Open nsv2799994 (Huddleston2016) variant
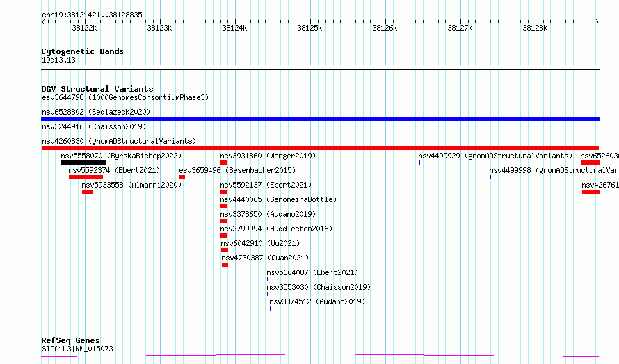619x364 pixels. (x=276, y=229)
